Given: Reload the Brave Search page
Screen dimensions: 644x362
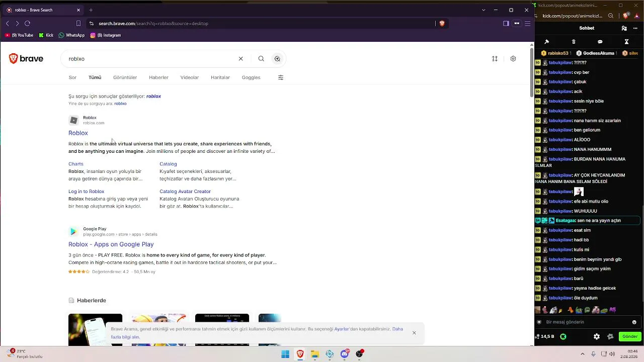Looking at the screenshot, I should pos(27,24).
